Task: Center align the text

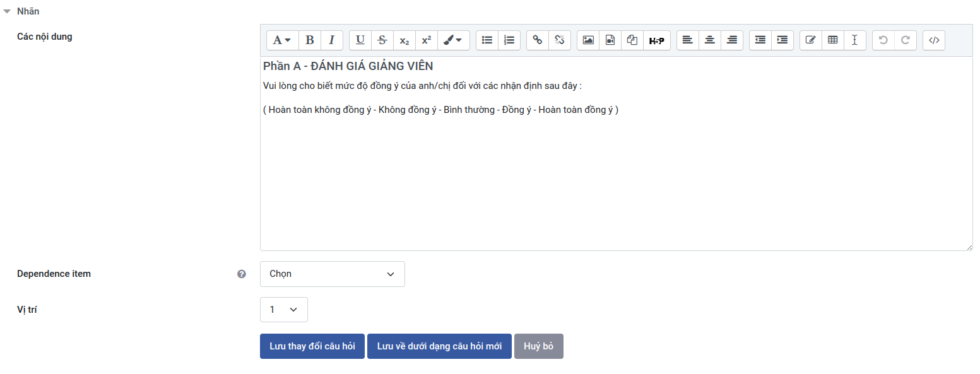Action: pyautogui.click(x=710, y=40)
